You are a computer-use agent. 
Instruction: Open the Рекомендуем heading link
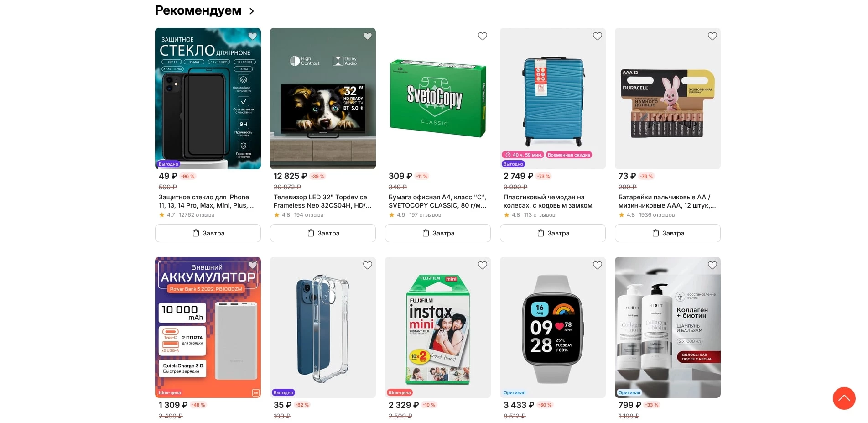(x=198, y=10)
